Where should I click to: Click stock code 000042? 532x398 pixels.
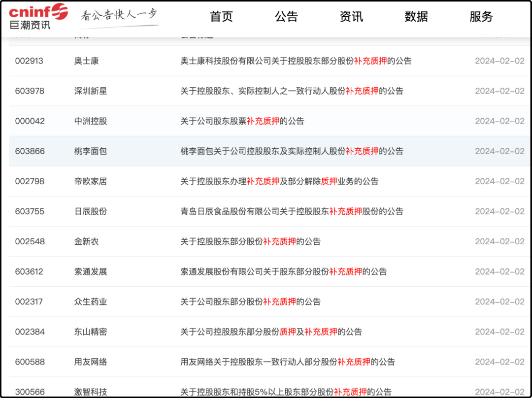click(30, 121)
